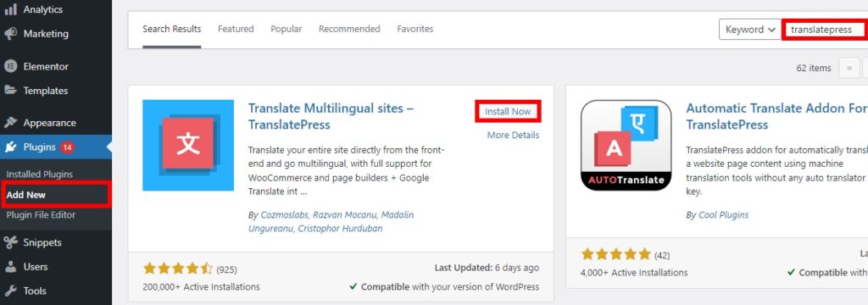Open More Details for TranslatePress

513,135
